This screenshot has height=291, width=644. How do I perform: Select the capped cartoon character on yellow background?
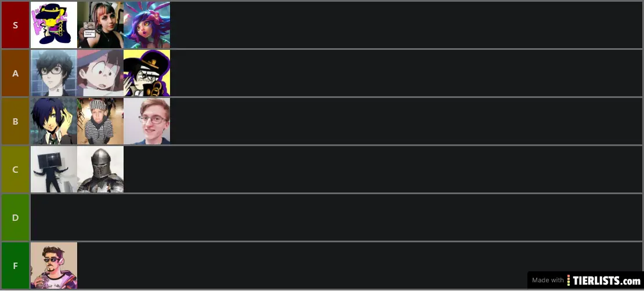(x=147, y=73)
